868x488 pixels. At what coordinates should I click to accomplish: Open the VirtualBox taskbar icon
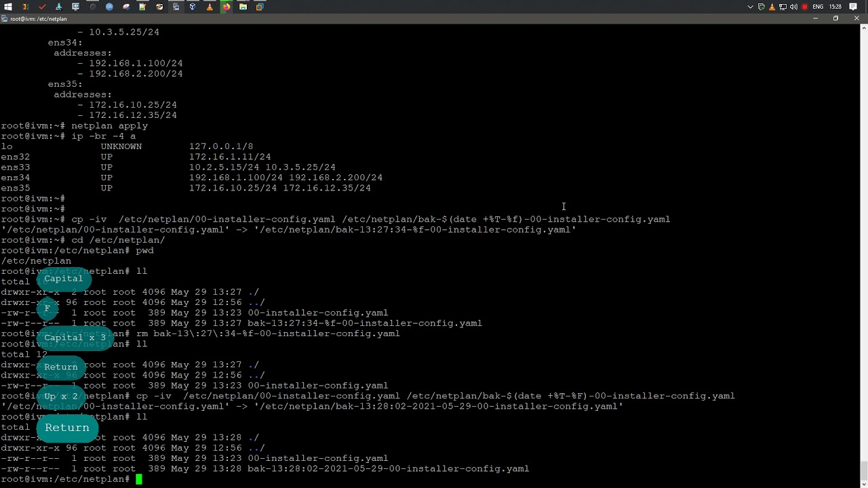tap(193, 7)
